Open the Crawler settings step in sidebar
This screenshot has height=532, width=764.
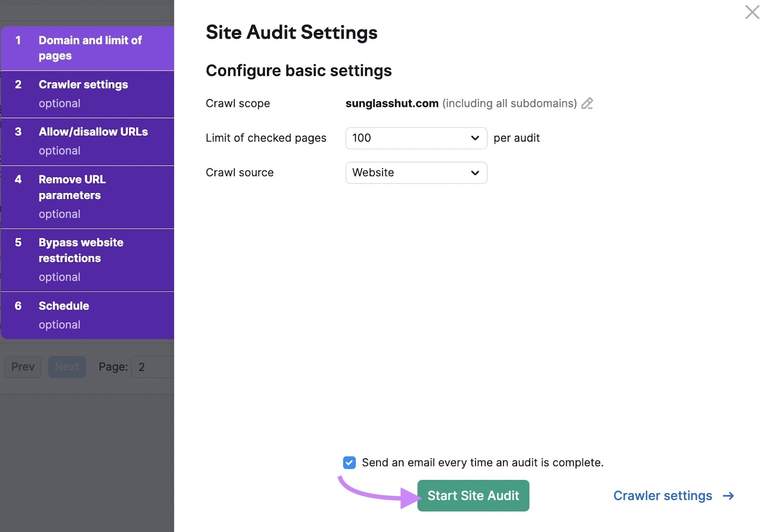pyautogui.click(x=88, y=94)
